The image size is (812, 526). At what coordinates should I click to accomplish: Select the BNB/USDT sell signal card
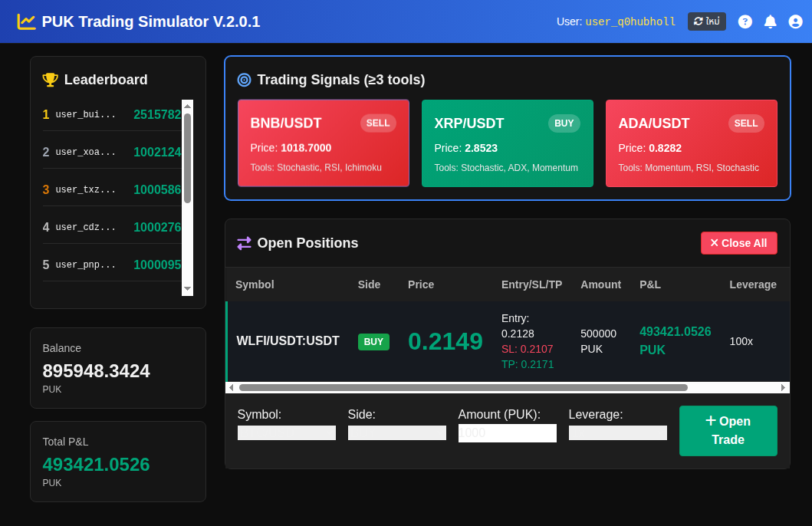click(323, 143)
